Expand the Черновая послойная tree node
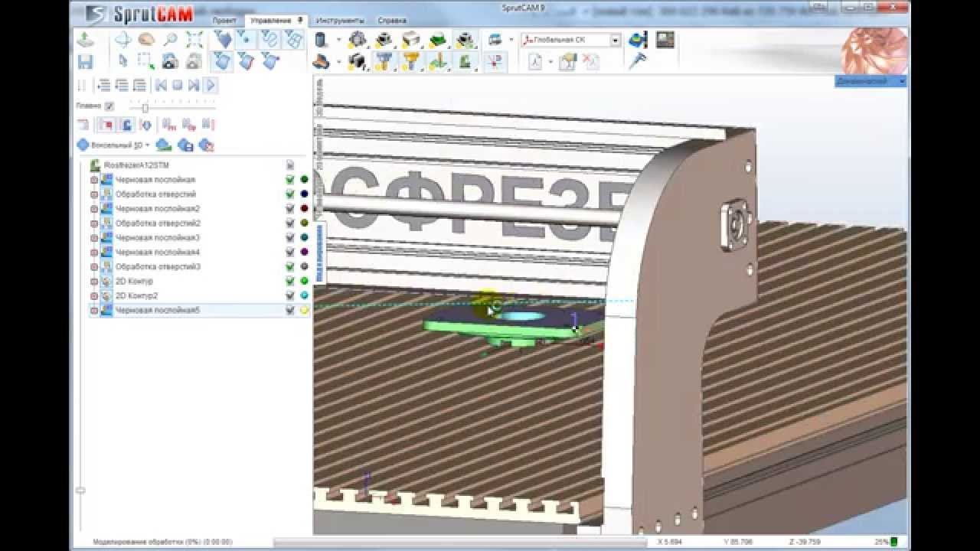980x551 pixels. [94, 180]
